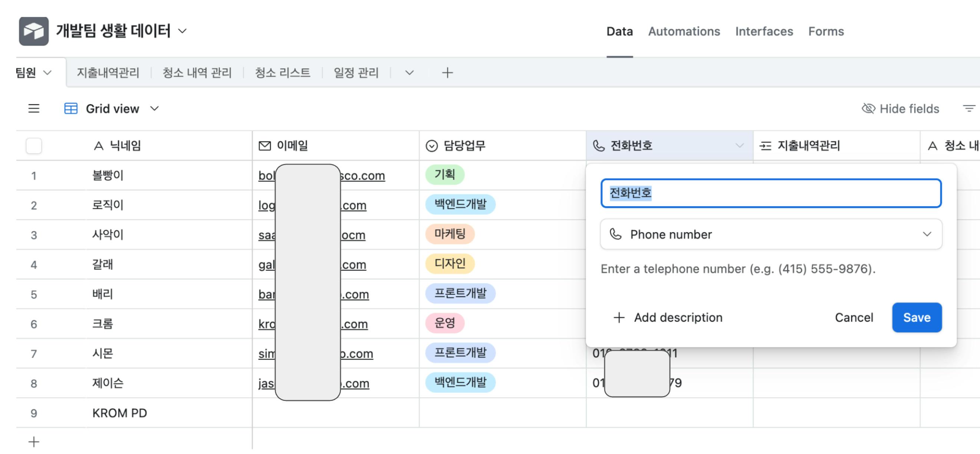980x454 pixels.
Task: Click the 지출내역관리 column header
Action: pos(836,146)
